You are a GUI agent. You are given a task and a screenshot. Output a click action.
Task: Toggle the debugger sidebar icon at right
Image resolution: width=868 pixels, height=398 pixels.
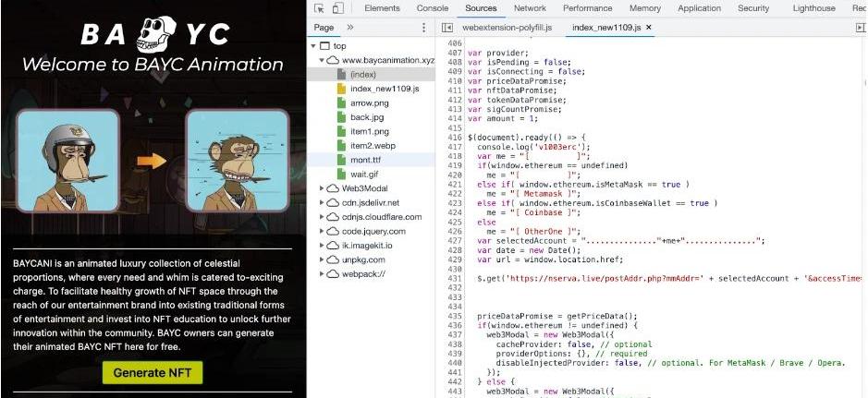tap(860, 27)
